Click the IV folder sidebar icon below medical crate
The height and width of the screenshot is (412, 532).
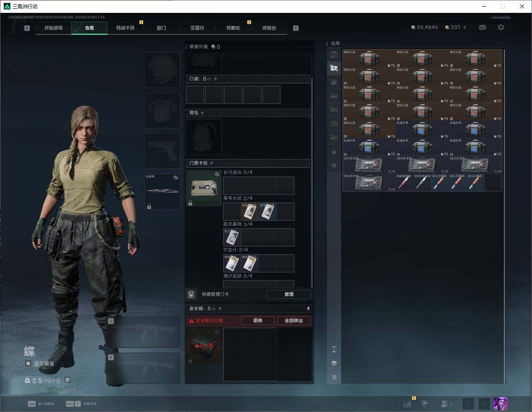[334, 81]
